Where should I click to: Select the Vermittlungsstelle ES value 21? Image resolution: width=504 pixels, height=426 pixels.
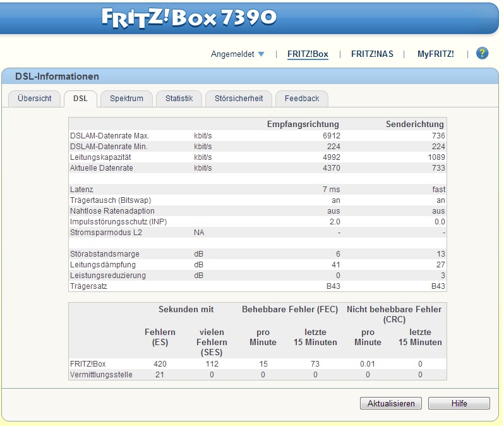point(159,375)
